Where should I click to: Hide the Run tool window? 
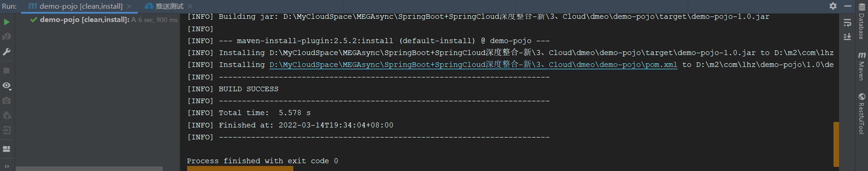(x=848, y=6)
